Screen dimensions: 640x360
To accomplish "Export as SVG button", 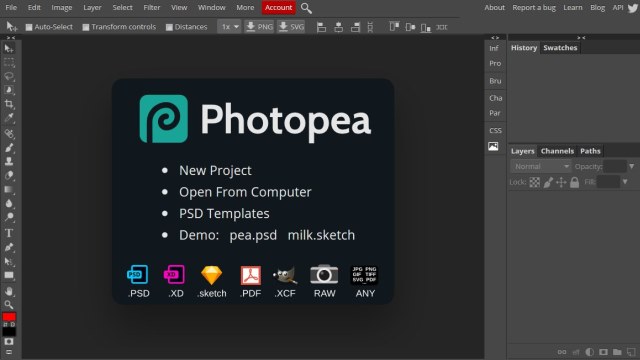I will tap(291, 27).
